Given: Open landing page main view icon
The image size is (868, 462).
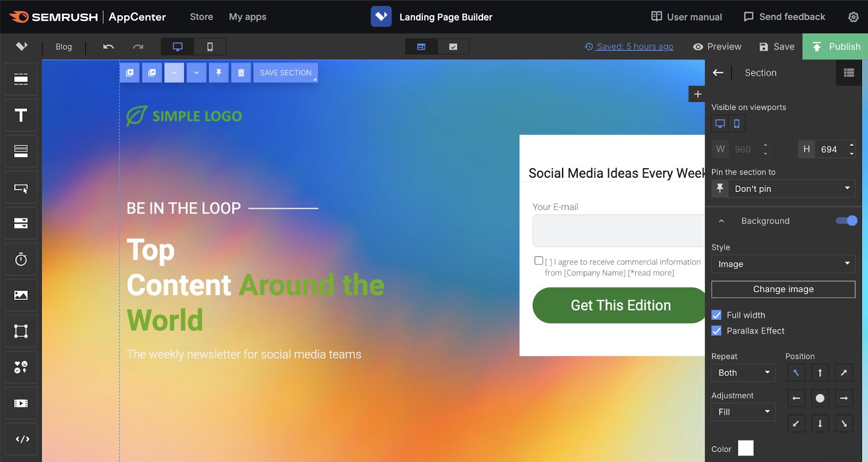Looking at the screenshot, I should point(421,47).
